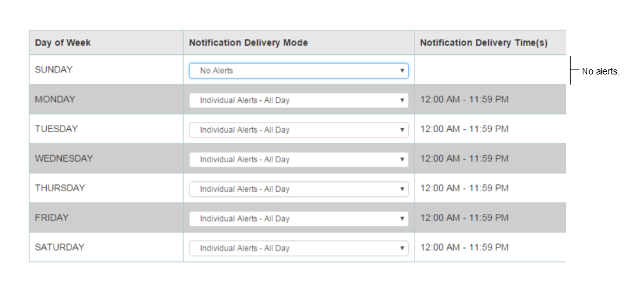Open the Saturday delivery mode dropdown
The width and height of the screenshot is (644, 289).
[x=298, y=248]
